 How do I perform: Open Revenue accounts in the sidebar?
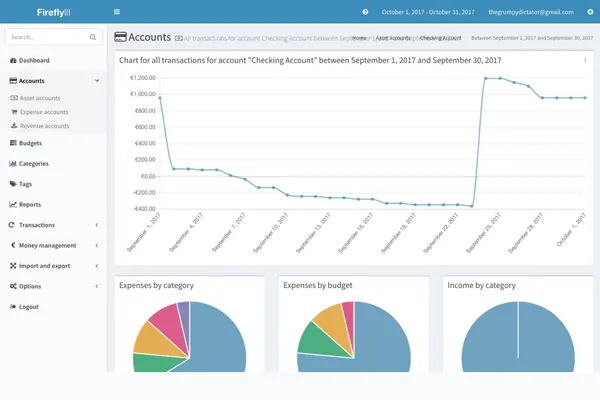[43, 126]
